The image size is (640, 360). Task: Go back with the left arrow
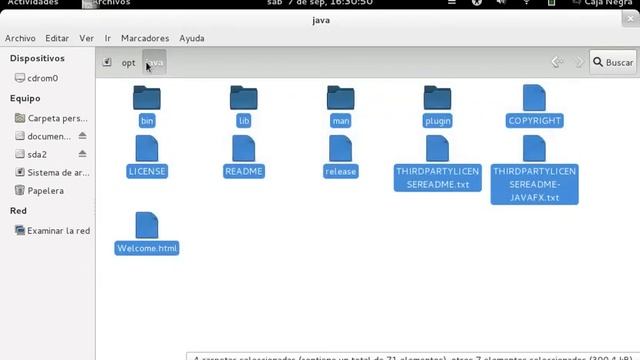(x=558, y=62)
